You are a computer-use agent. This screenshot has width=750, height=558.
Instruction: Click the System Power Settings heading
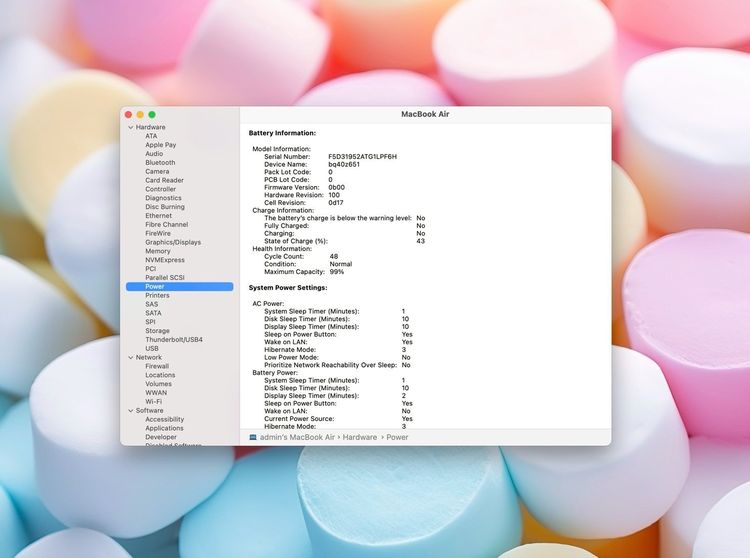288,288
